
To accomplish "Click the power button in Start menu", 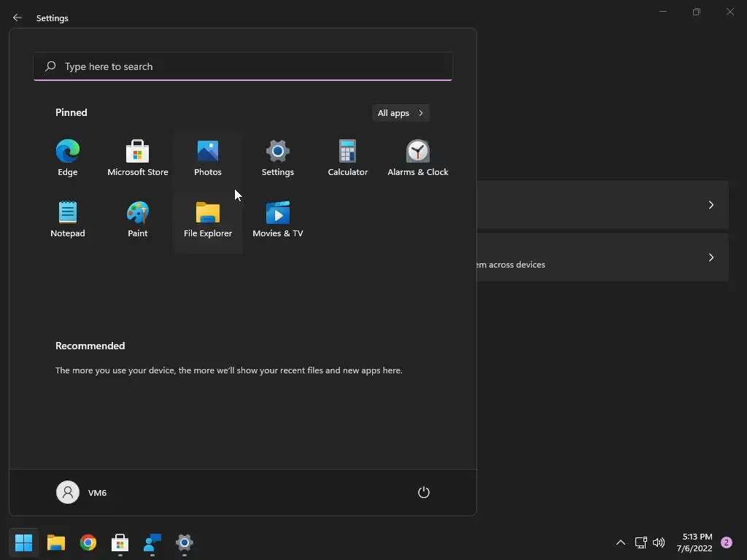I will click(424, 492).
